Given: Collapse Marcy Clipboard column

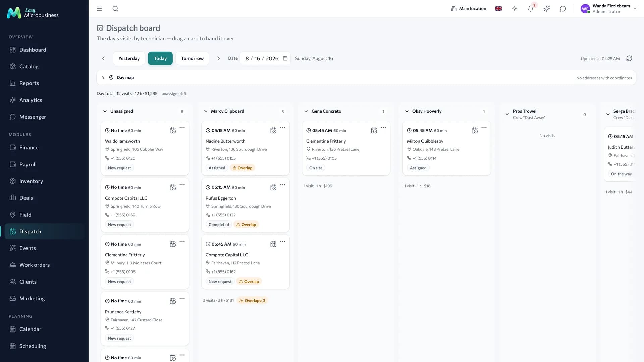Looking at the screenshot, I should (206, 111).
